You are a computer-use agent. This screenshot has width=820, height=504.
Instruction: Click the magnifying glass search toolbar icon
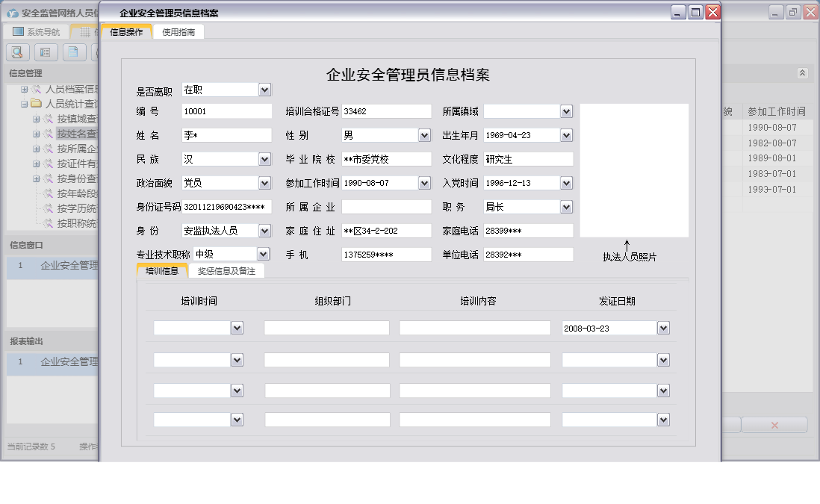tap(17, 52)
